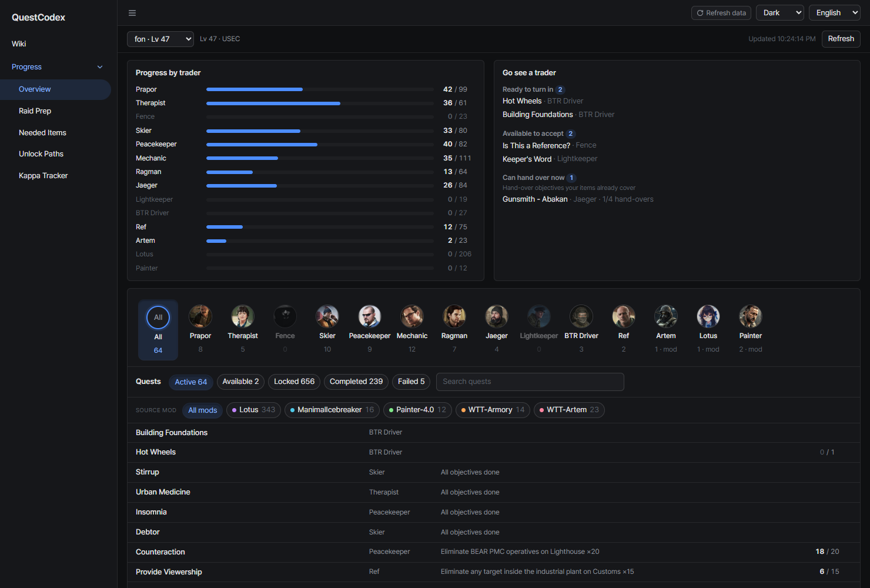
Task: Focus the Search quests field
Action: point(530,382)
